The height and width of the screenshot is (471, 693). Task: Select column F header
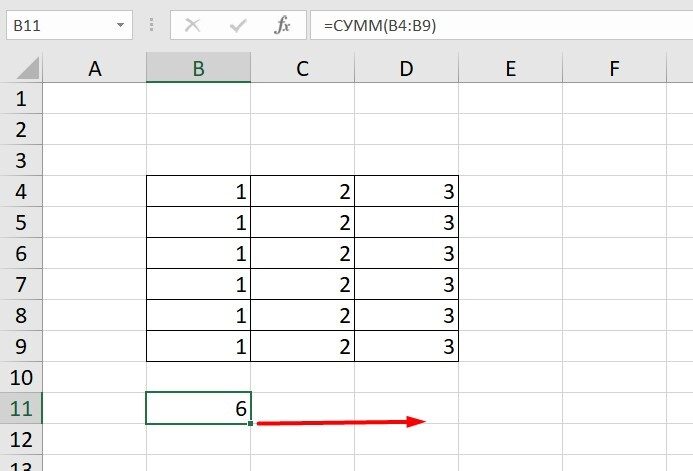pos(614,68)
